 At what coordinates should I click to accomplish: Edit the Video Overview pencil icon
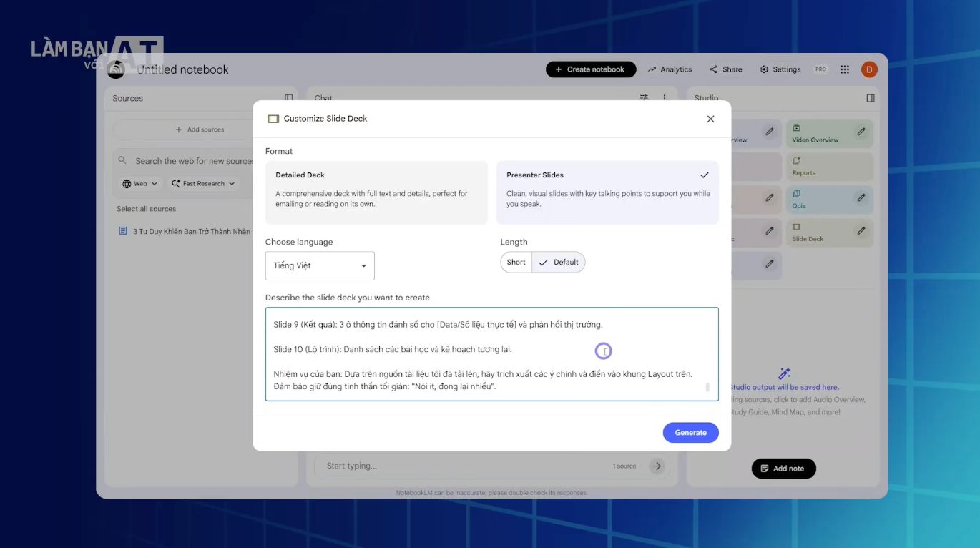click(x=861, y=132)
